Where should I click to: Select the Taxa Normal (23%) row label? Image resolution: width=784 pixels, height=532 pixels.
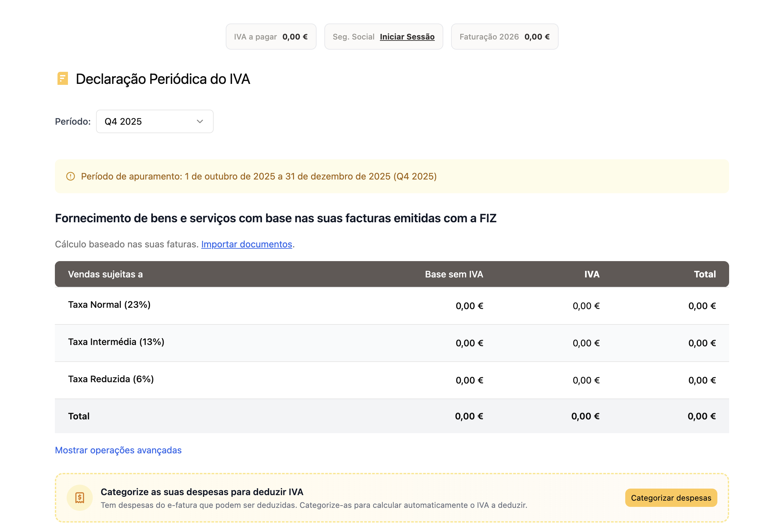click(109, 305)
